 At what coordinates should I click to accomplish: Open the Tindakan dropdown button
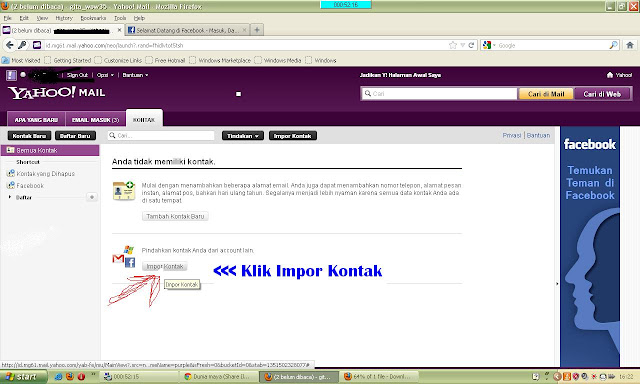(243, 136)
